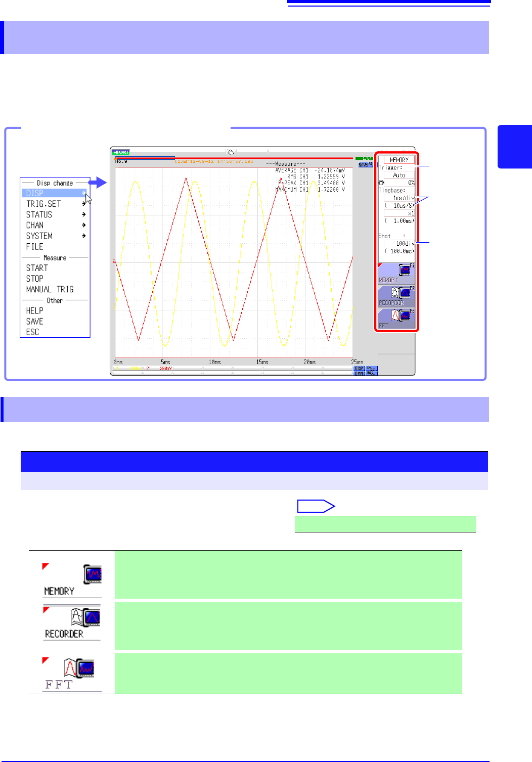Viewport: 532px width, 762px height.
Task: Click the small CH SET button below the waveform
Action: coord(372,369)
